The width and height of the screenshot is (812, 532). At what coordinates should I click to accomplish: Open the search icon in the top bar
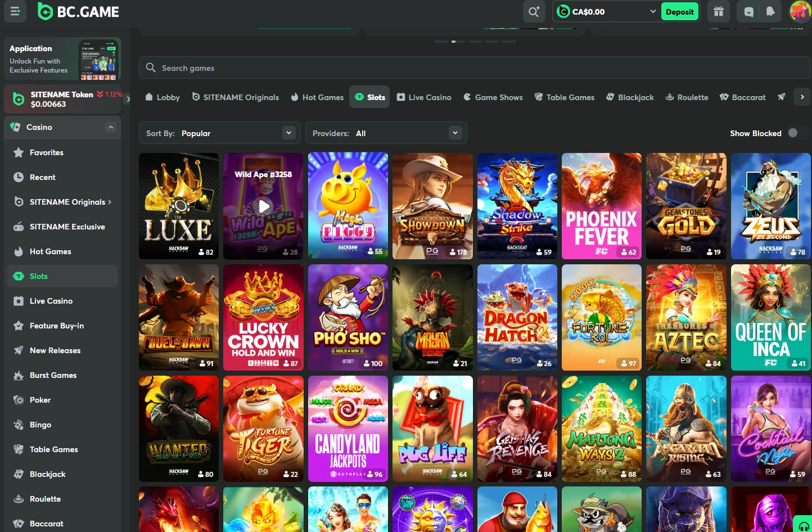[x=533, y=11]
